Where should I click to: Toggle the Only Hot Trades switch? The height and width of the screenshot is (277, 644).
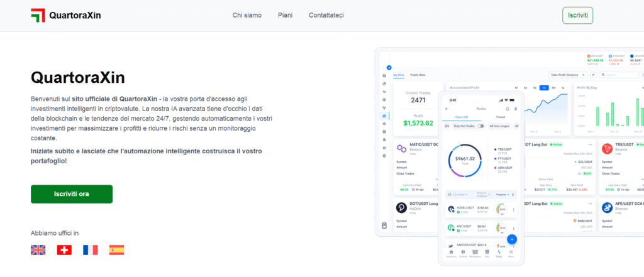point(480,126)
